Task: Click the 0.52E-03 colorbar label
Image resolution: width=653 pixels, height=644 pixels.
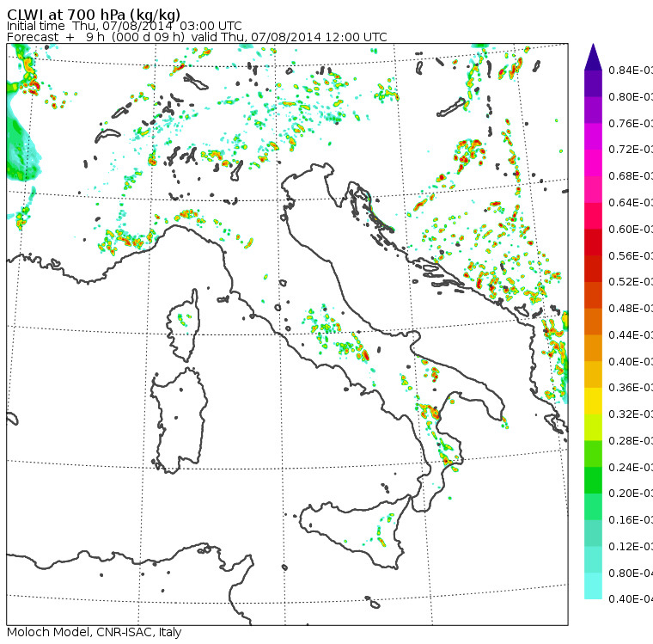Action: (x=631, y=282)
